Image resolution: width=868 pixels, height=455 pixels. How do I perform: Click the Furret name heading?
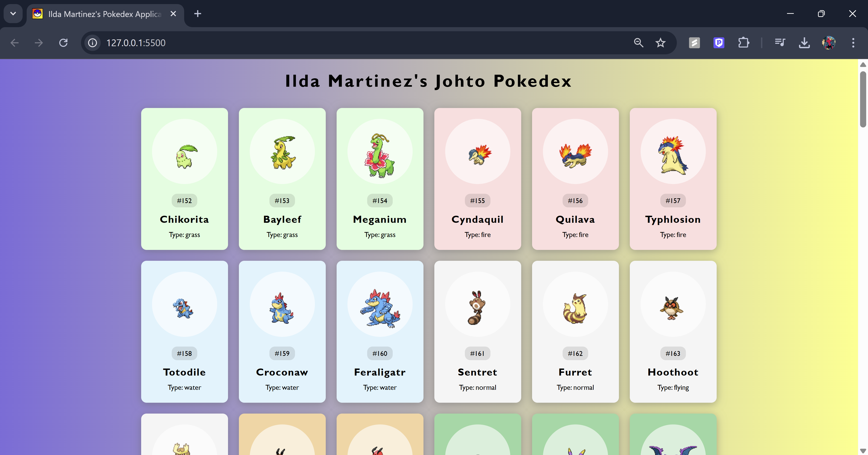coord(575,372)
